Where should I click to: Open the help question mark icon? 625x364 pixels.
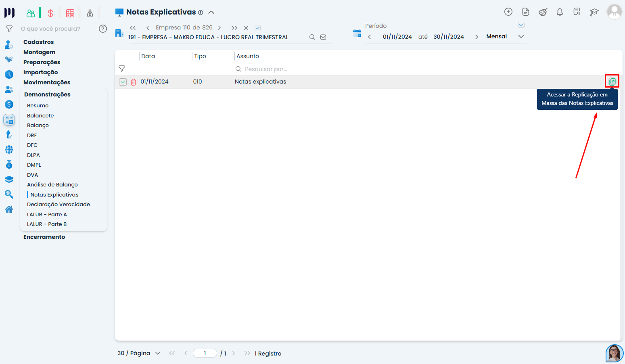(103, 29)
